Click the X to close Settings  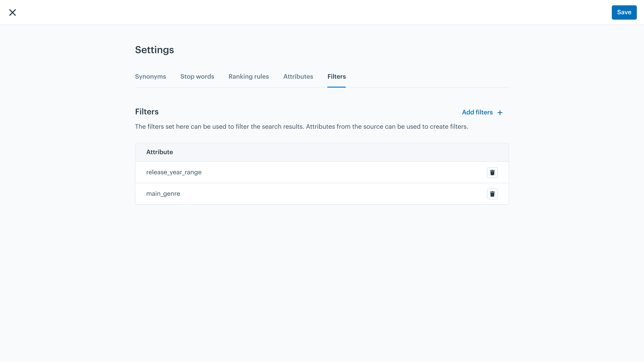point(12,12)
